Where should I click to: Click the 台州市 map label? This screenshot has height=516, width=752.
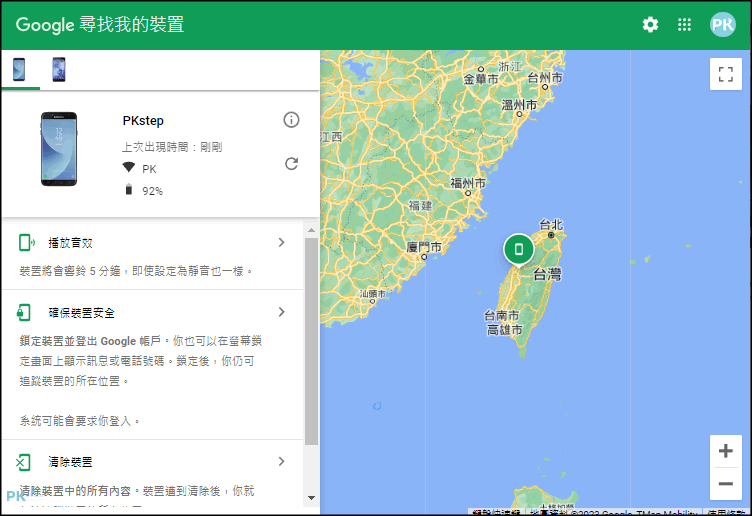coord(545,78)
